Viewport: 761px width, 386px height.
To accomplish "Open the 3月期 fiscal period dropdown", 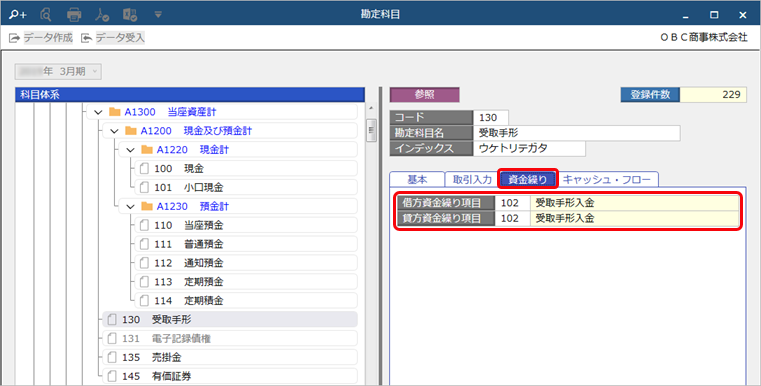I will tap(58, 71).
